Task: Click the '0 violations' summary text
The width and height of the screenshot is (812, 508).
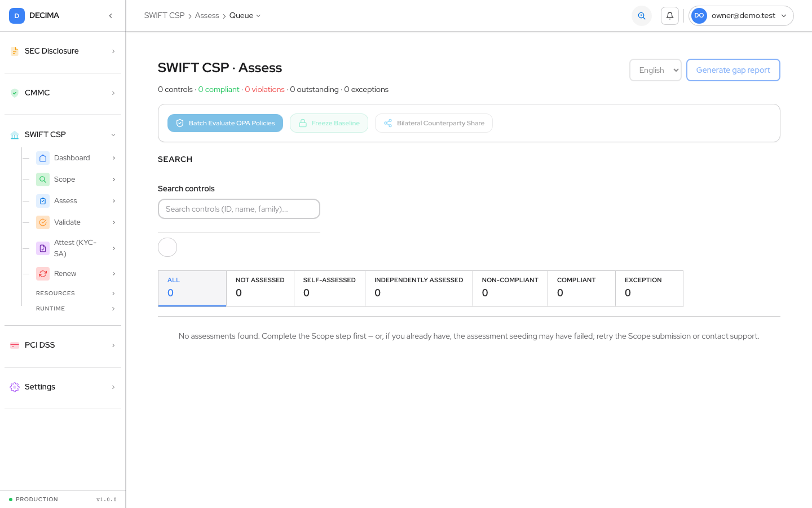Action: pyautogui.click(x=264, y=90)
